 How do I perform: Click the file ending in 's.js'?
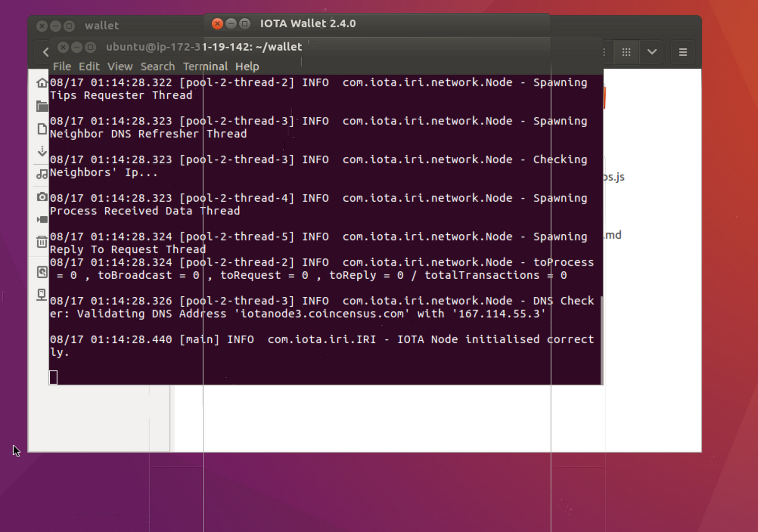[615, 177]
